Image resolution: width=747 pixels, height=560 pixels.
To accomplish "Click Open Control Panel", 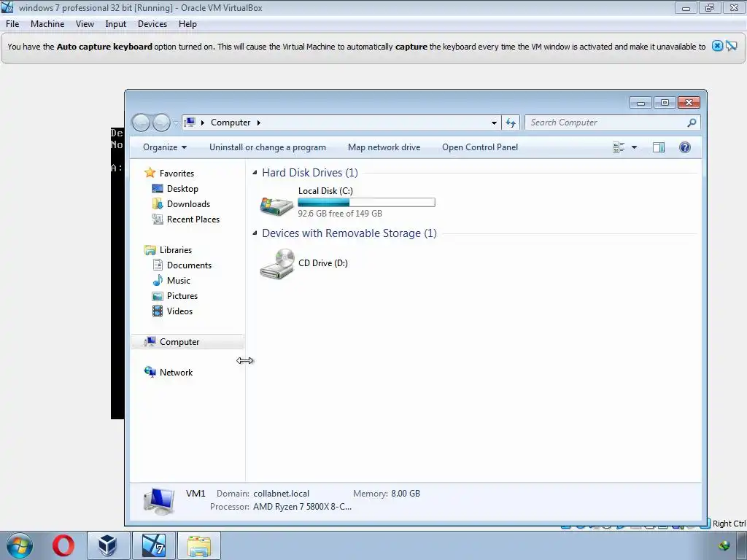I will click(x=480, y=147).
